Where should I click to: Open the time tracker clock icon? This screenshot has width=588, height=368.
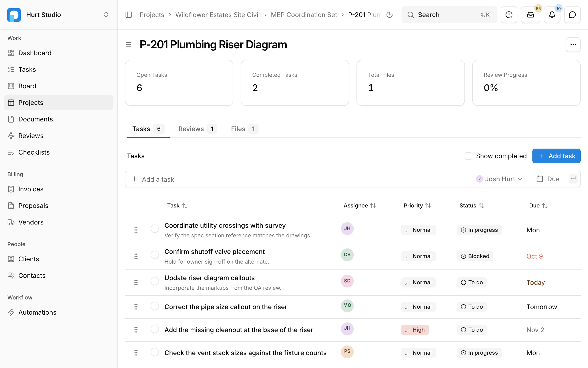pyautogui.click(x=509, y=14)
